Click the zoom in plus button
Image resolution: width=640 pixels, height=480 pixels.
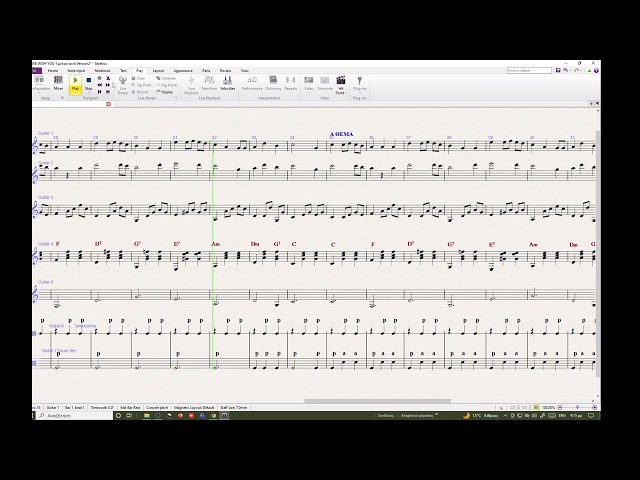[x=595, y=407]
